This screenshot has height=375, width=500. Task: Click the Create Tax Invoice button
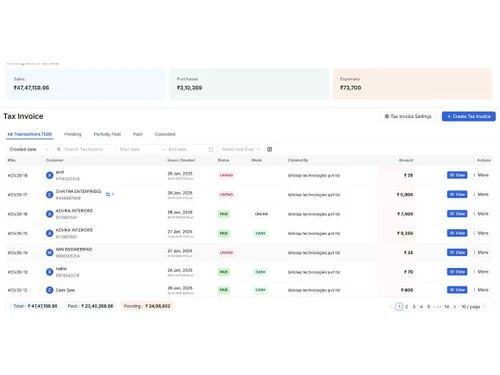[x=469, y=116]
